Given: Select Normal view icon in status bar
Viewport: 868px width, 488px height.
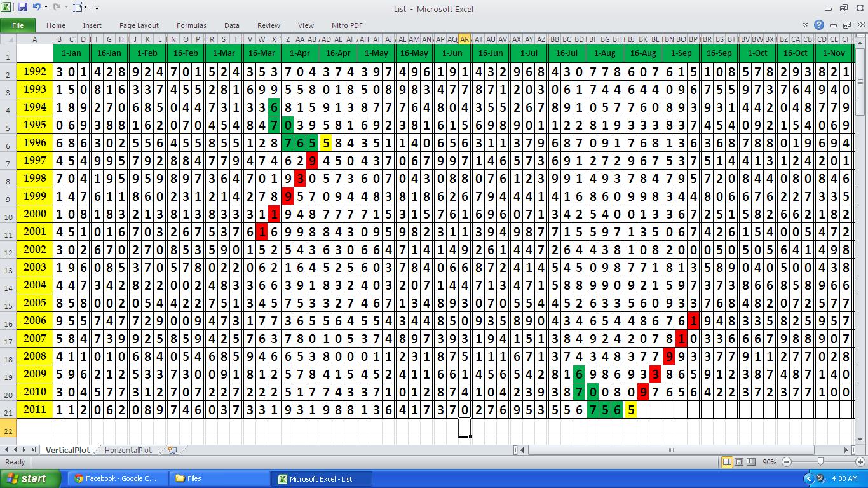Looking at the screenshot, I should click(x=728, y=462).
